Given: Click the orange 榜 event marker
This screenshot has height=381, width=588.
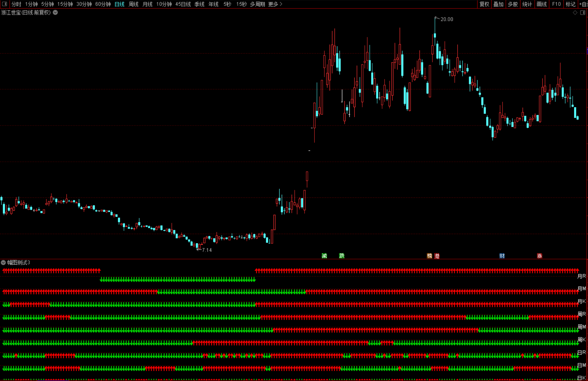Looking at the screenshot, I should tap(429, 256).
